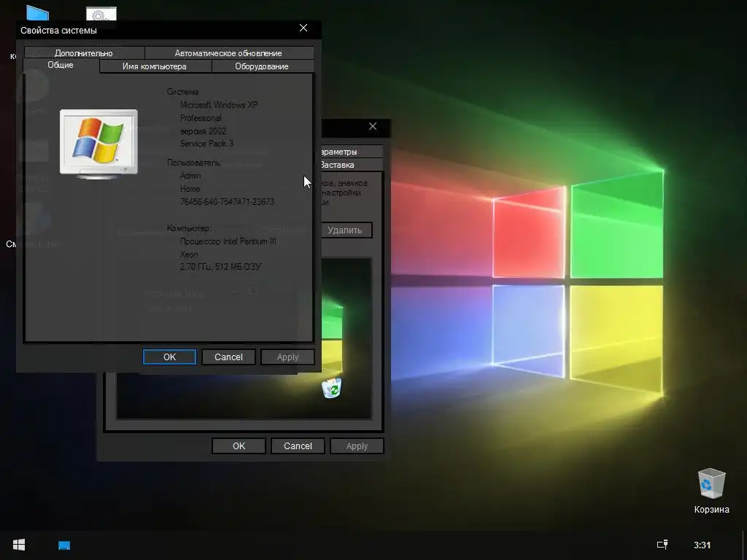Screen dimensions: 747x560
Task: Click the 'Microsoft Windows XP' text line
Action: click(219, 105)
